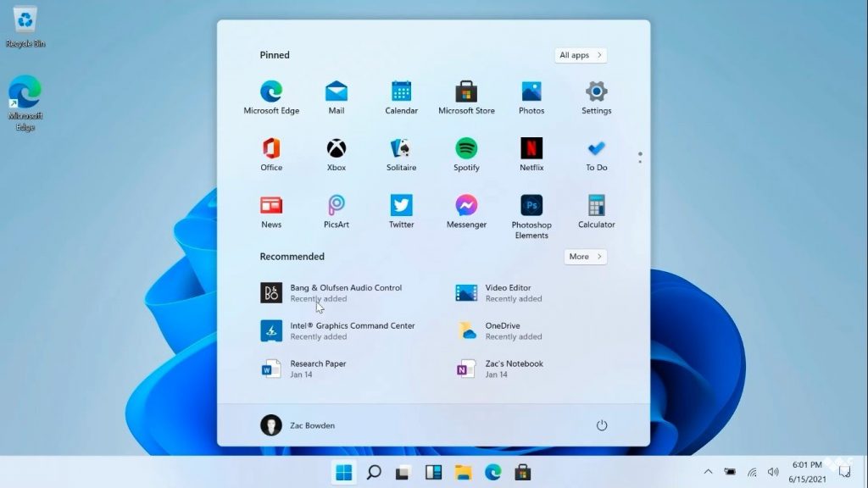868x488 pixels.
Task: View all apps in the Start menu
Action: [x=580, y=54]
